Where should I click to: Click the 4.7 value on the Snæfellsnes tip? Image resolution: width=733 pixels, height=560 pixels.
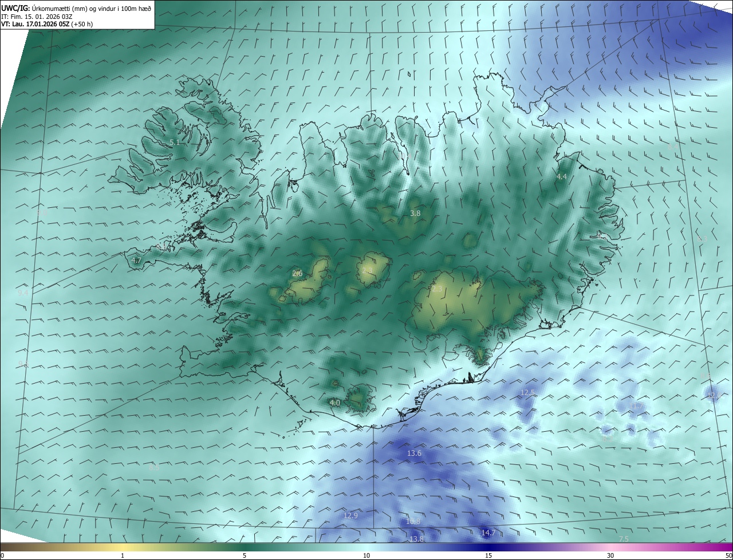coord(136,260)
